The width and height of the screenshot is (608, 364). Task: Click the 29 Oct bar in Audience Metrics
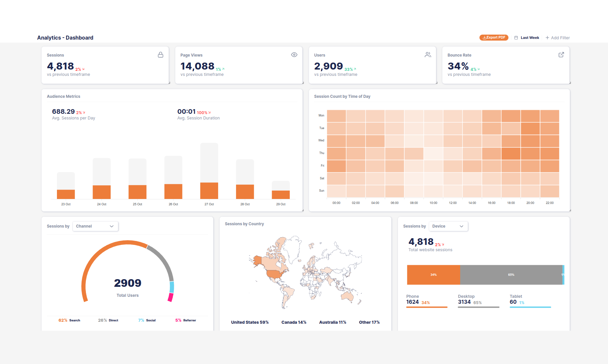281,195
